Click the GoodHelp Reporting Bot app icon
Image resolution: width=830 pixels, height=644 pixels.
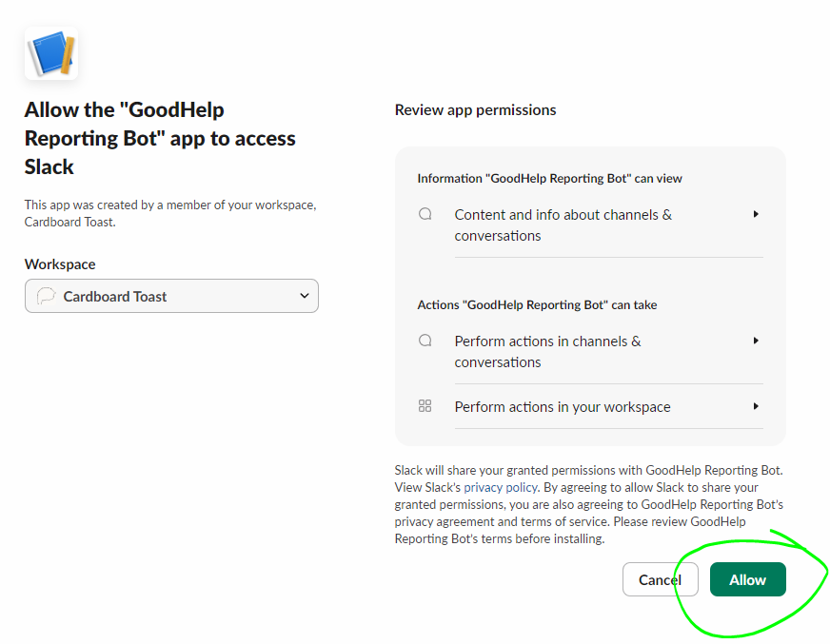coord(51,53)
